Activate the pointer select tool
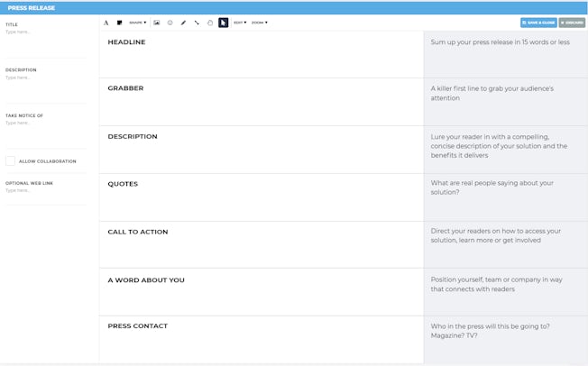588x366 pixels. coord(224,23)
